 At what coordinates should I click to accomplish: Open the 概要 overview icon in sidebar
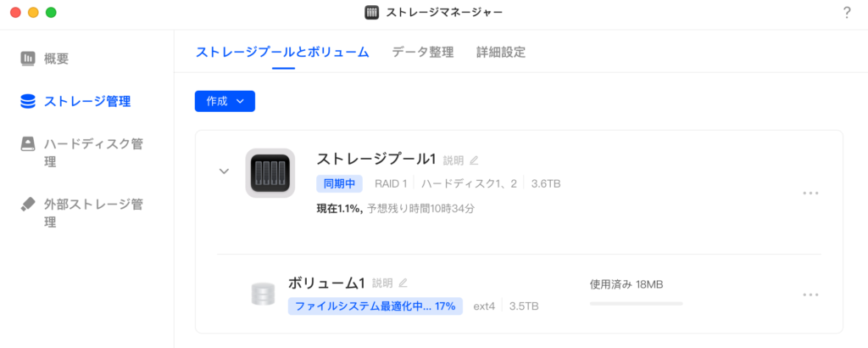click(x=28, y=59)
